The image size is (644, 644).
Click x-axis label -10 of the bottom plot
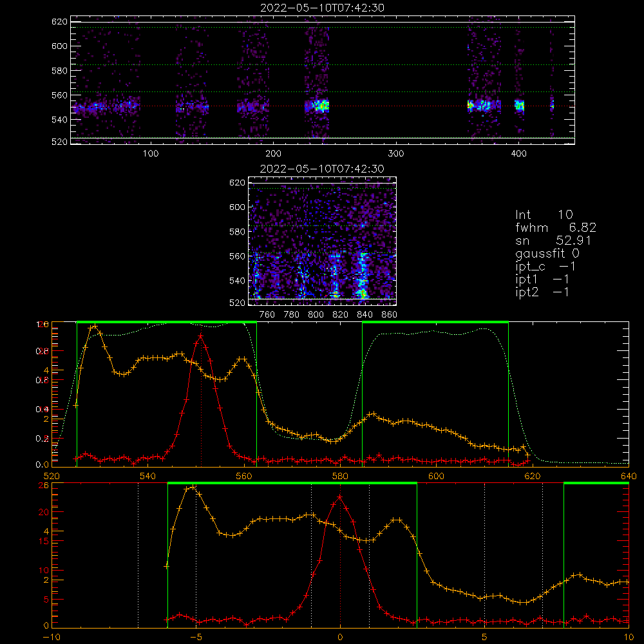tap(52, 637)
